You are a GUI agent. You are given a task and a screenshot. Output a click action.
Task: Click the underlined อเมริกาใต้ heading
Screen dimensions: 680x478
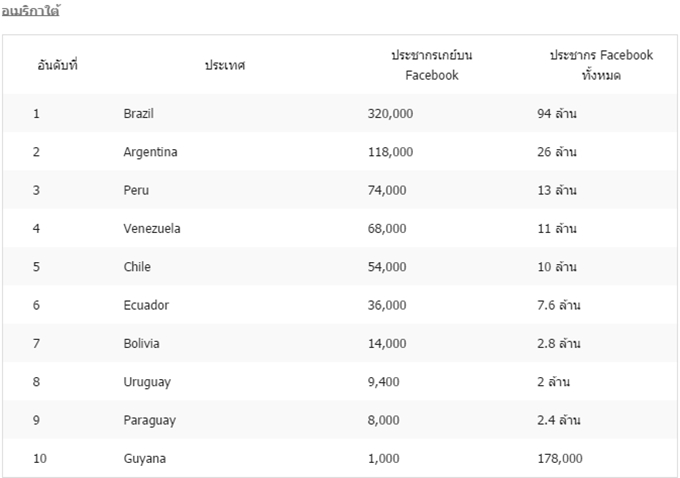tap(30, 10)
